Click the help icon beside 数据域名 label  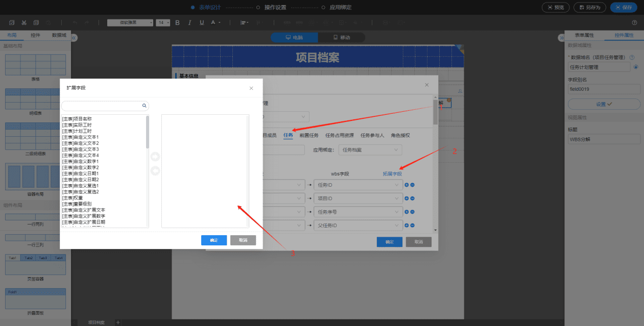coord(632,58)
